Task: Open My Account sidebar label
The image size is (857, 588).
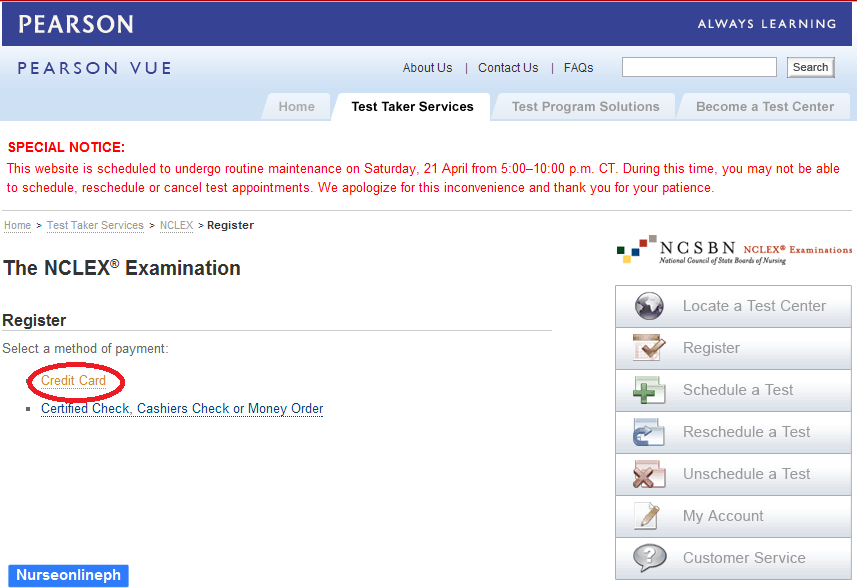Action: pos(723,516)
